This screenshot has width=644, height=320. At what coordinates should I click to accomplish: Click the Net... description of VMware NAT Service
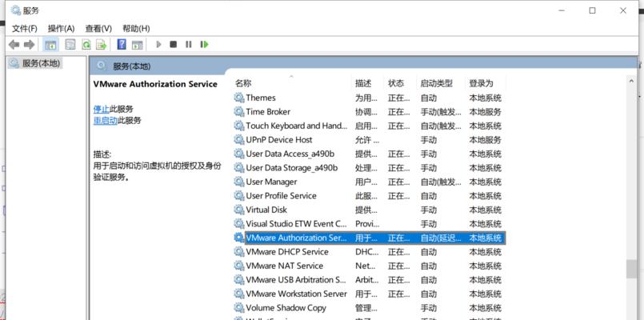click(366, 266)
